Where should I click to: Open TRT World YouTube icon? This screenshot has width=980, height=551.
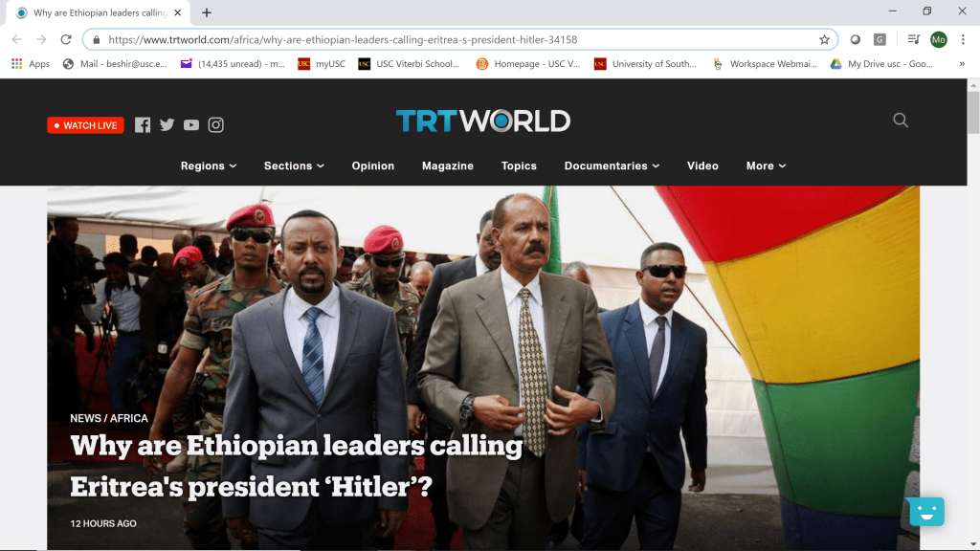pos(191,125)
